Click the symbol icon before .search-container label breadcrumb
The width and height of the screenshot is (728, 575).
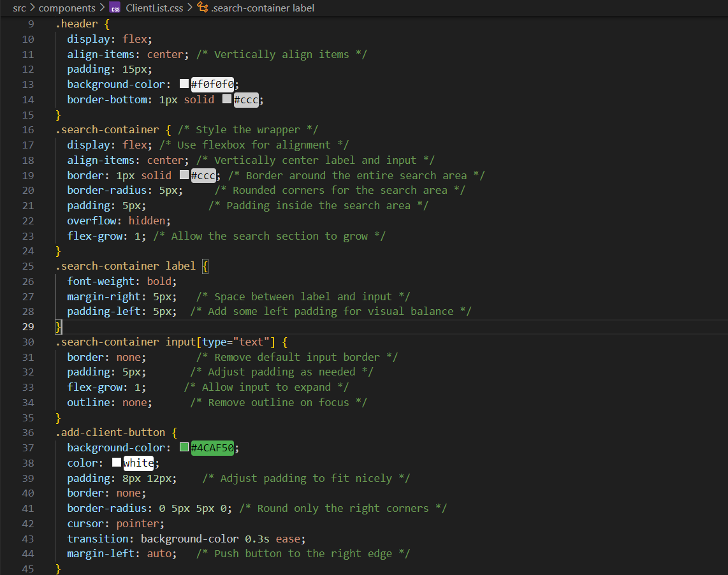point(203,8)
